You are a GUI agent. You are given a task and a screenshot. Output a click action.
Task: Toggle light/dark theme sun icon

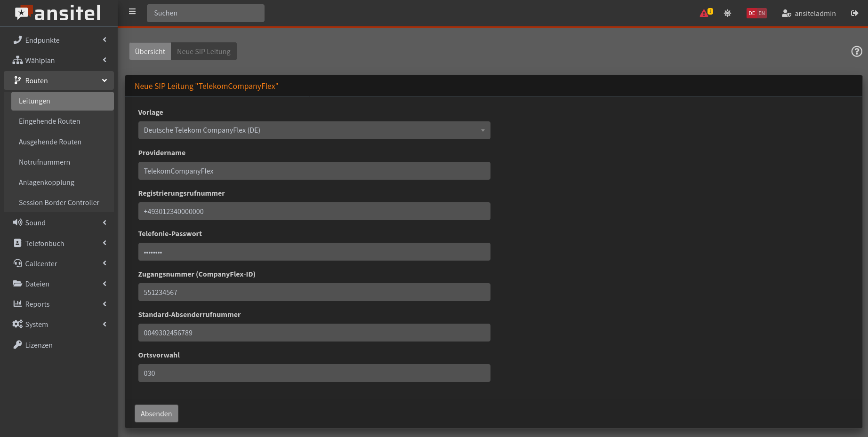727,13
